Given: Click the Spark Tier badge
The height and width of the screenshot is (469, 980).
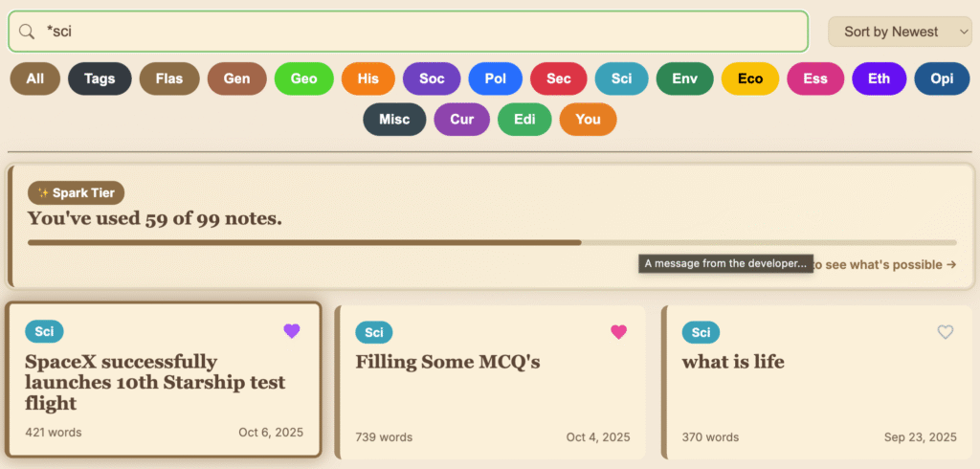Looking at the screenshot, I should coord(77,192).
